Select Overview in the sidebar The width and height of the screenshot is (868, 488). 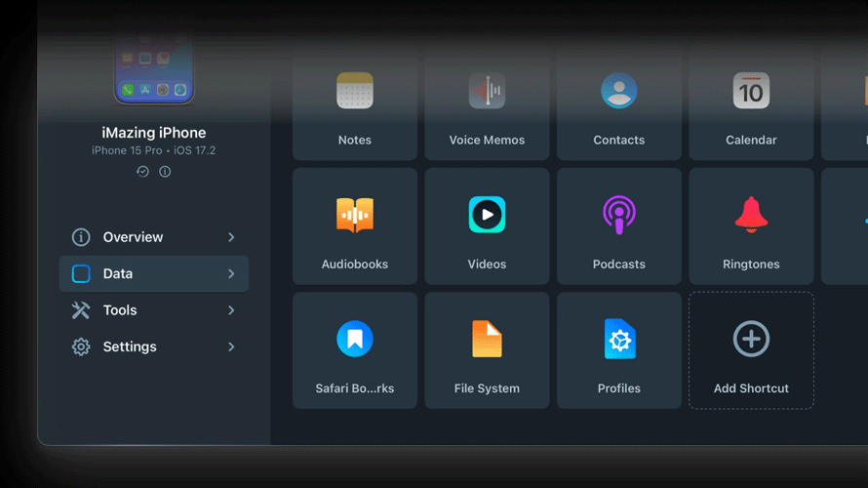click(x=133, y=237)
